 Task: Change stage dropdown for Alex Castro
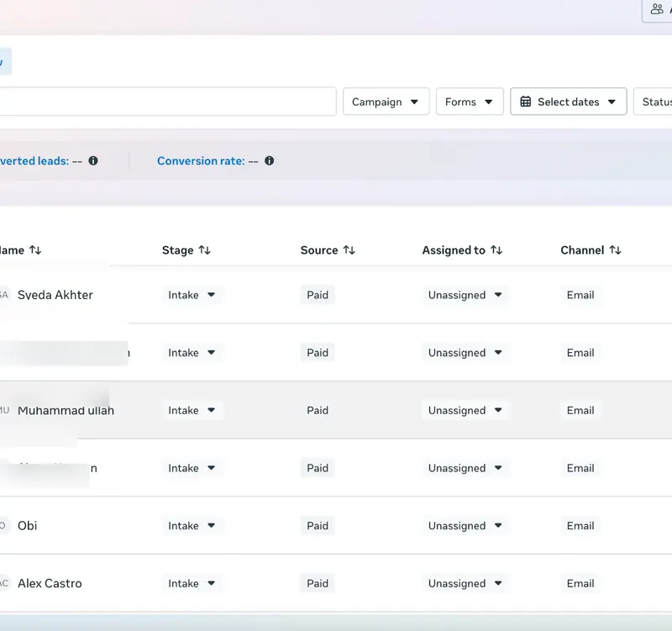point(192,583)
